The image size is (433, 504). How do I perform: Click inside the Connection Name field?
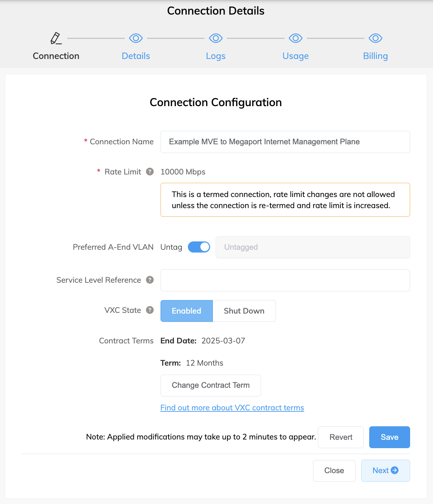click(285, 142)
